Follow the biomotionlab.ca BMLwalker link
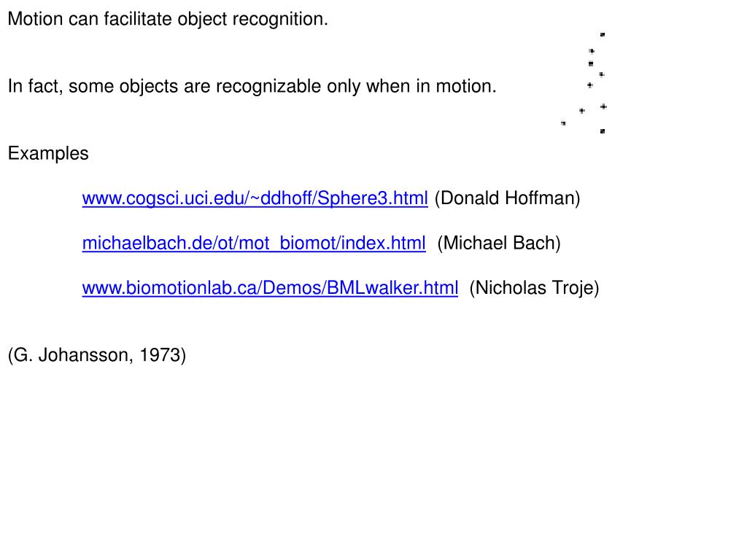Image resolution: width=747 pixels, height=560 pixels. click(270, 289)
